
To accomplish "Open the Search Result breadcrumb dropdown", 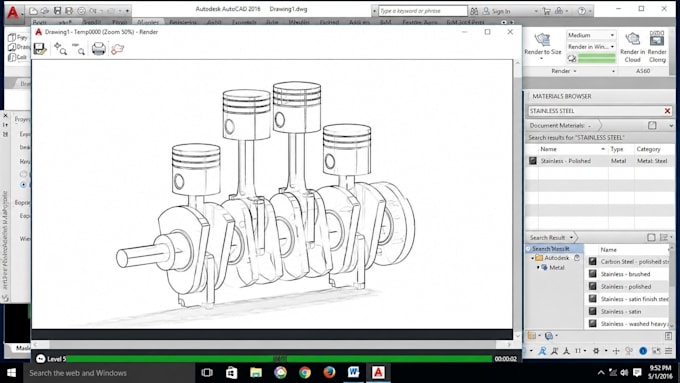I will click(x=572, y=238).
